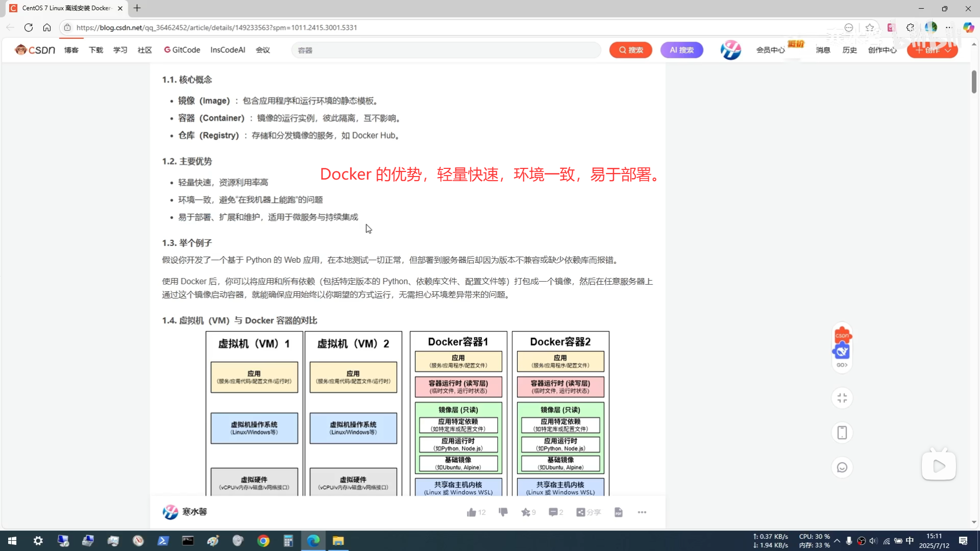Show hidden system tray icons chevron
The height and width of the screenshot is (551, 980).
click(x=837, y=541)
